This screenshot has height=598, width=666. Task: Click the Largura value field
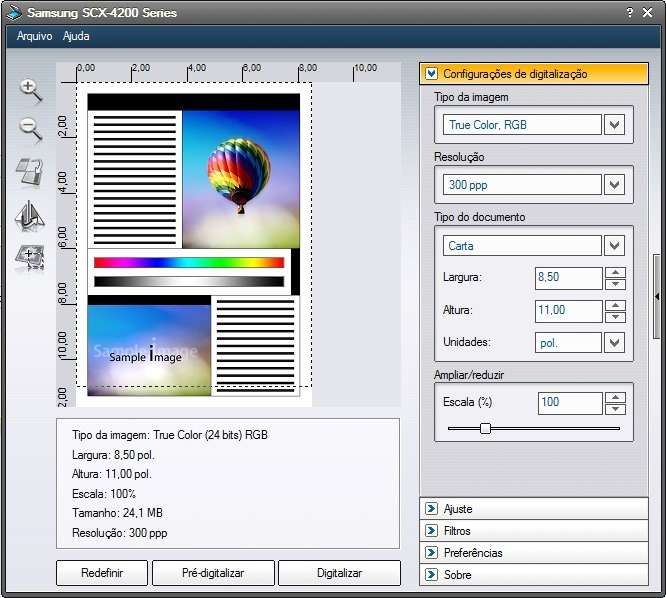coord(568,278)
